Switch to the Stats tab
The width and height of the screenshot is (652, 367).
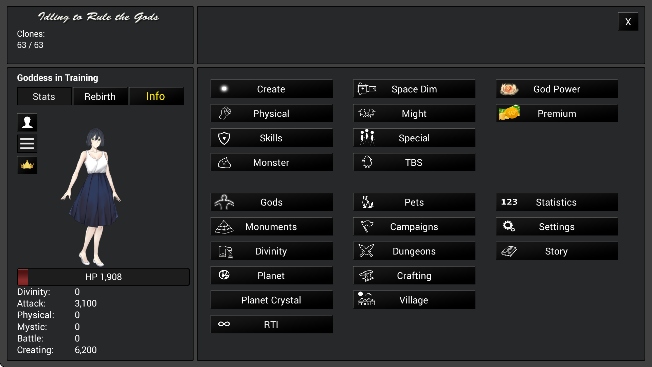click(44, 96)
